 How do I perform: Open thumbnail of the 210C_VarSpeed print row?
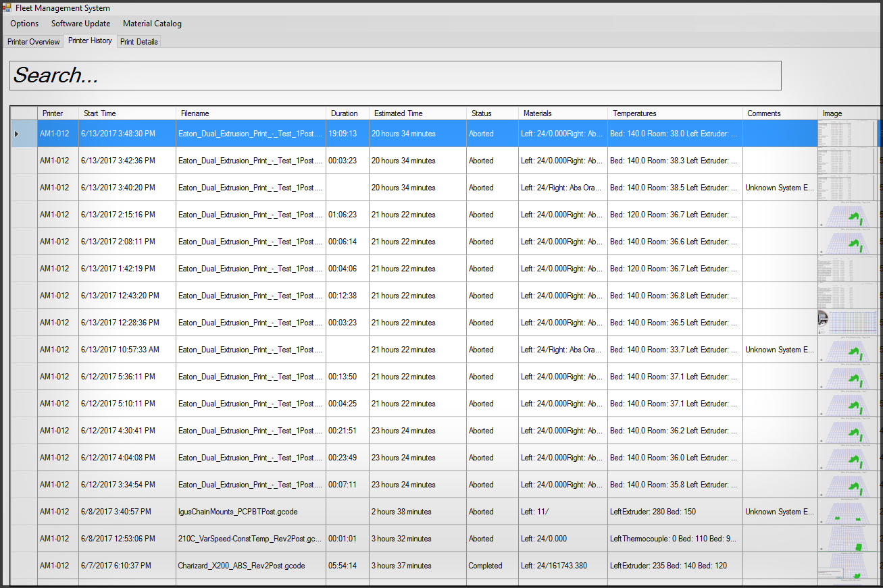tap(848, 539)
